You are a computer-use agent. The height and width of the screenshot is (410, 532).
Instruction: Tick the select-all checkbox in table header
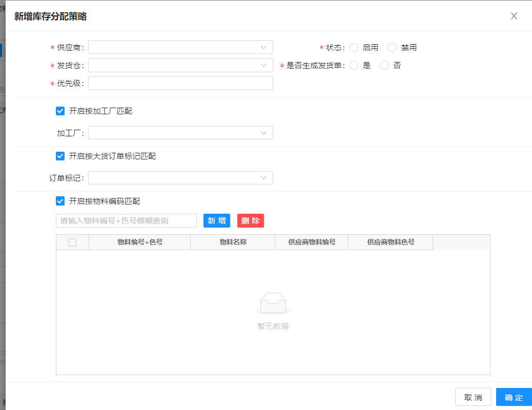click(73, 242)
